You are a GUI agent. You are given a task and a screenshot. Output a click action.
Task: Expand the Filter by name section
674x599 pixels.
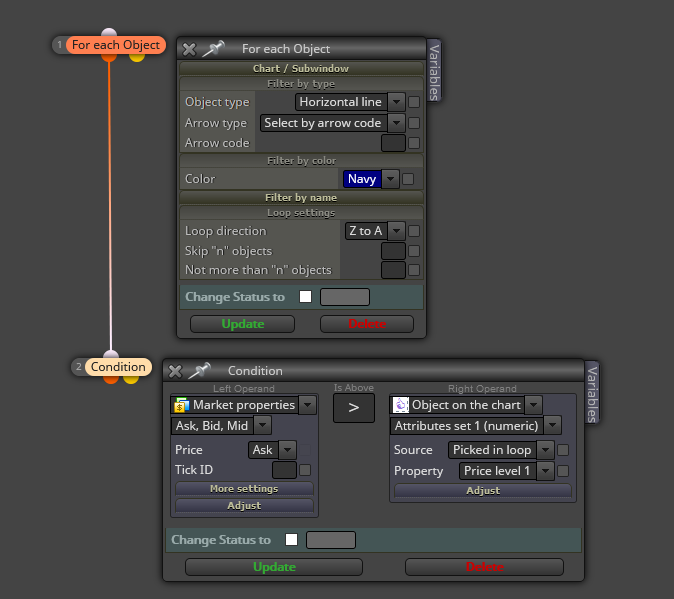(x=301, y=198)
